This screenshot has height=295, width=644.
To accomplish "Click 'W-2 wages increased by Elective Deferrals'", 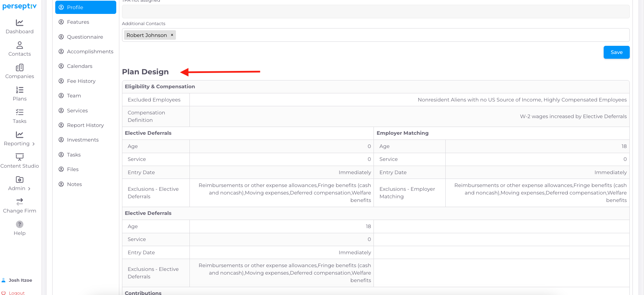I will tap(573, 116).
